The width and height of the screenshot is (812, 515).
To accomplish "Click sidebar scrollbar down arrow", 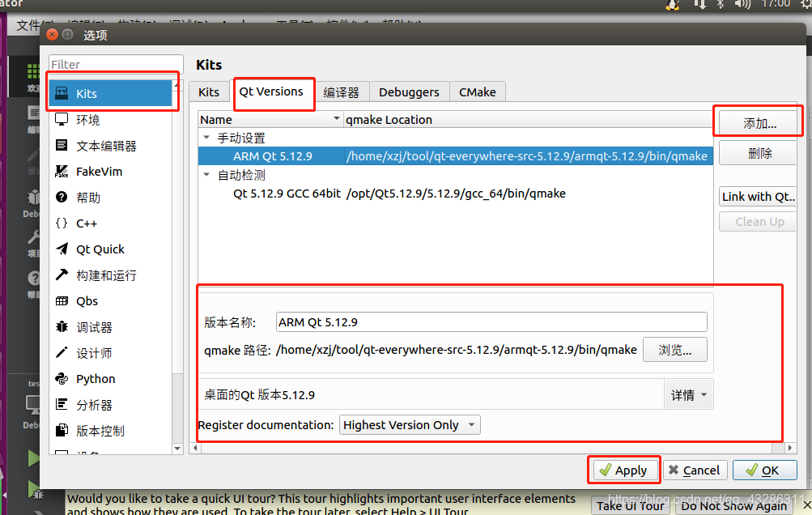I will (177, 449).
